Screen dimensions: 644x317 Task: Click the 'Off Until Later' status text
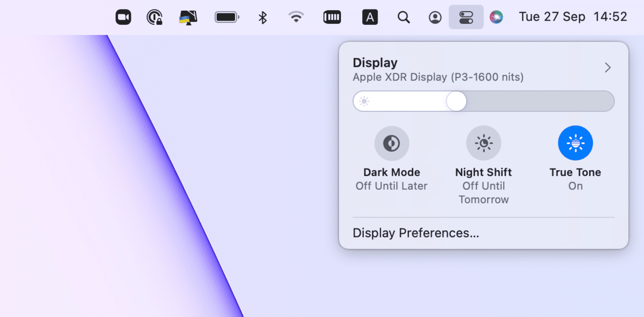click(391, 186)
